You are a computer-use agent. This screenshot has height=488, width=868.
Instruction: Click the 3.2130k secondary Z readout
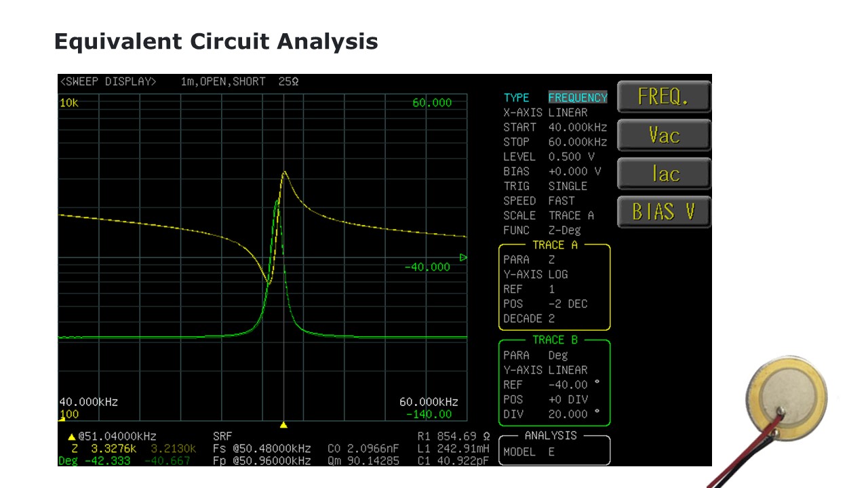174,449
